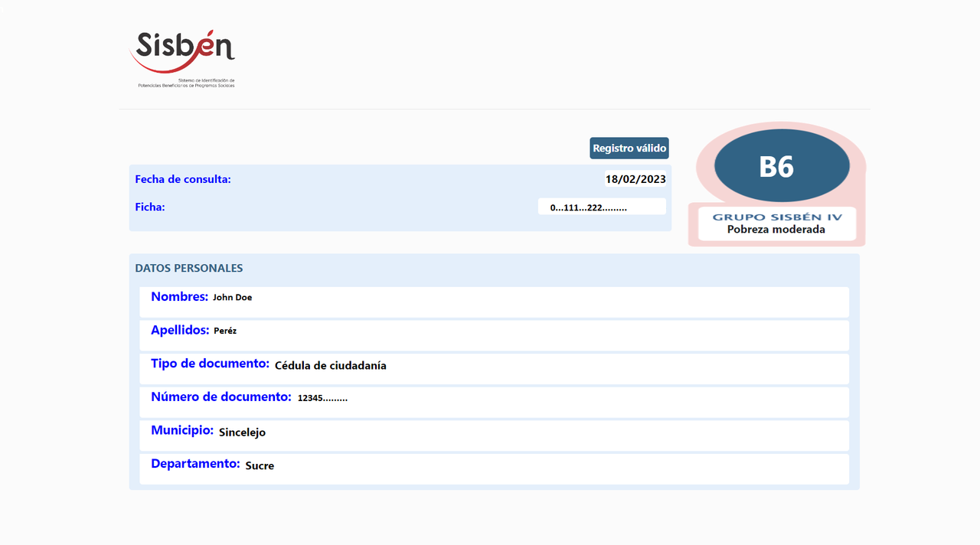The image size is (980, 545).
Task: Click the DATOS PERSONALES heading
Action: tap(189, 268)
